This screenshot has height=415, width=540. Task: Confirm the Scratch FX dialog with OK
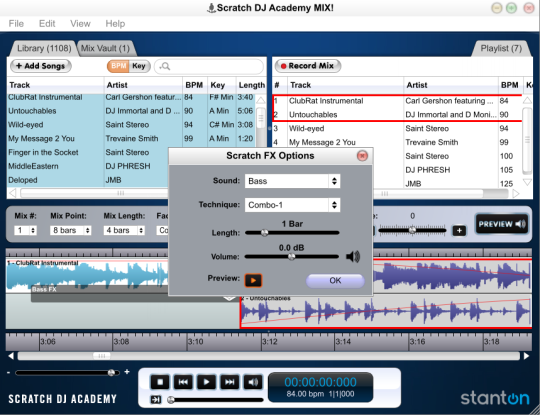click(335, 281)
